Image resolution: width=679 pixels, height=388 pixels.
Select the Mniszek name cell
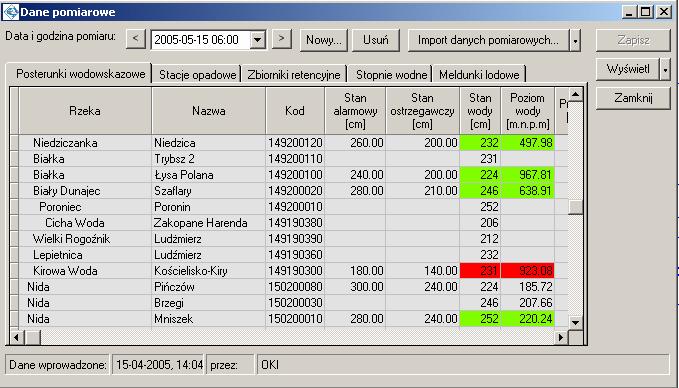(x=209, y=319)
